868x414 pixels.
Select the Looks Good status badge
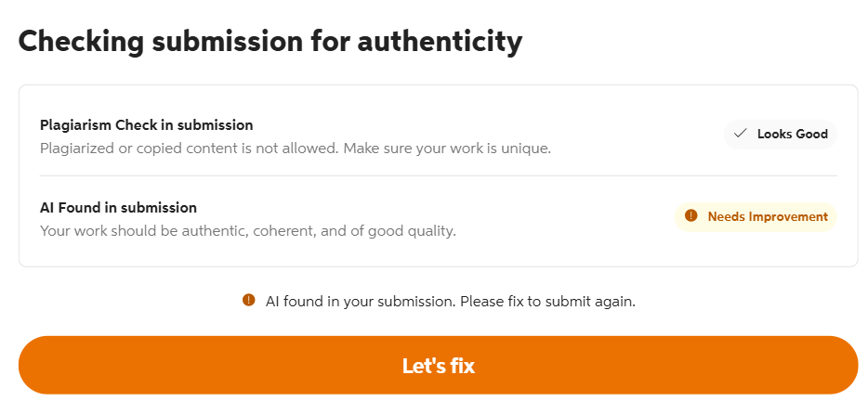point(780,134)
